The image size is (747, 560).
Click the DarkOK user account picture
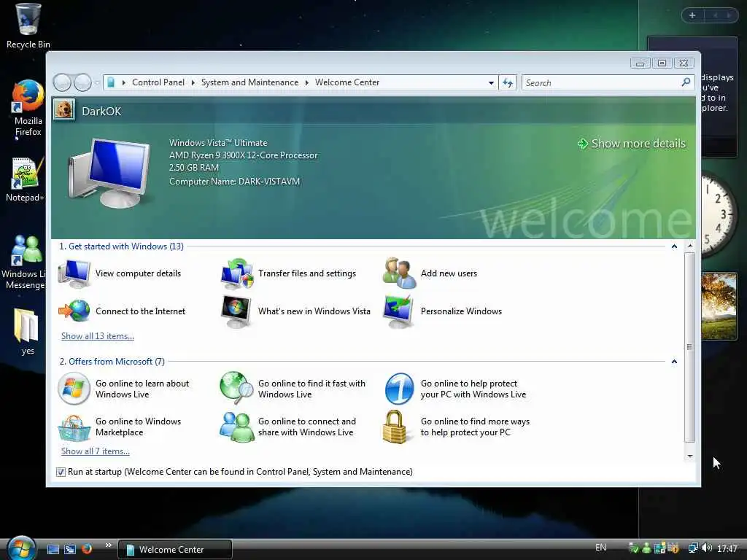(x=64, y=109)
